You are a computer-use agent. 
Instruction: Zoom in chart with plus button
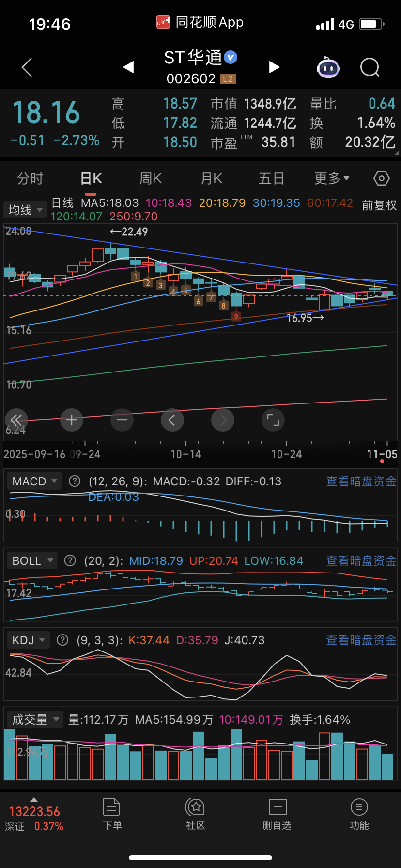pyautogui.click(x=72, y=420)
